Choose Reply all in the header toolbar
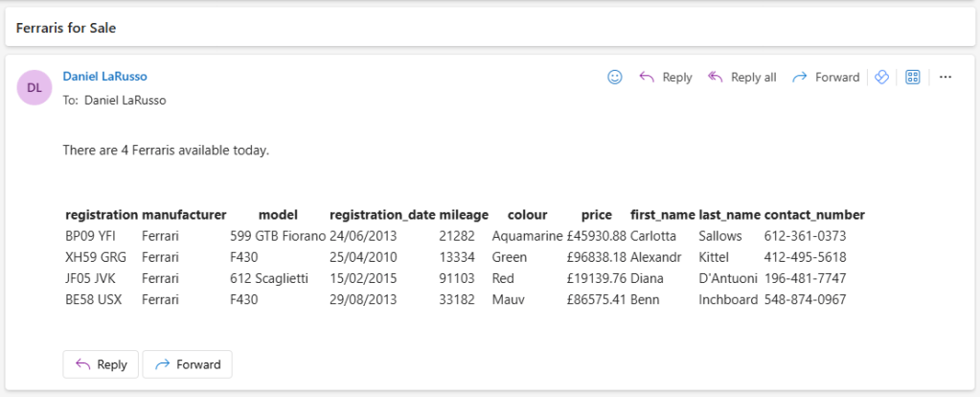Viewport: 980px width, 397px height. click(741, 78)
